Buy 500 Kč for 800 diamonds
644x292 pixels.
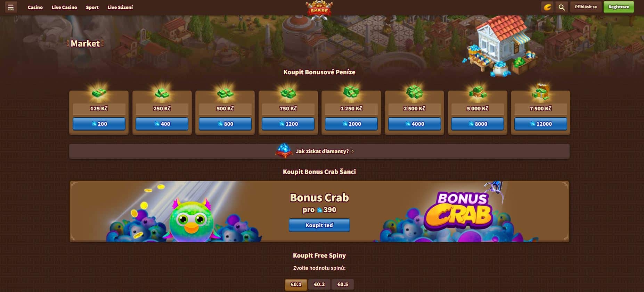click(x=225, y=124)
